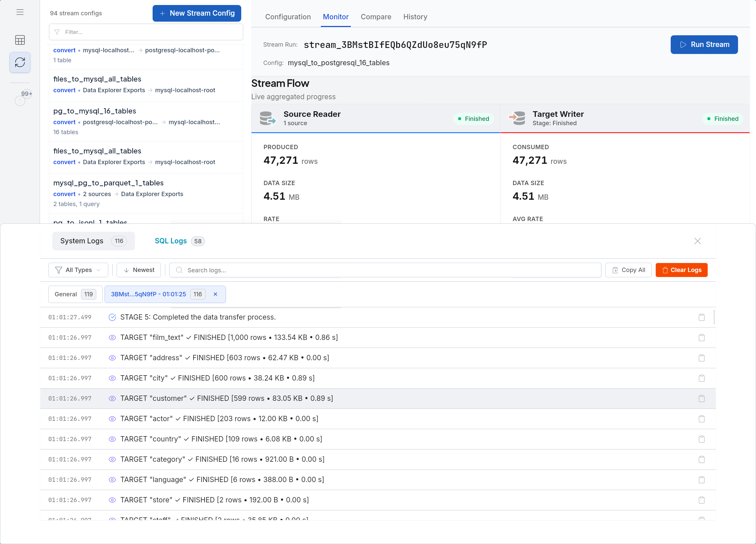The height and width of the screenshot is (544, 756).
Task: Click the eye icon on film_text log
Action: point(112,338)
